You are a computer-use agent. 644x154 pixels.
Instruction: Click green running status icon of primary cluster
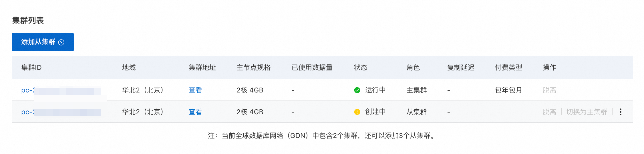(357, 90)
